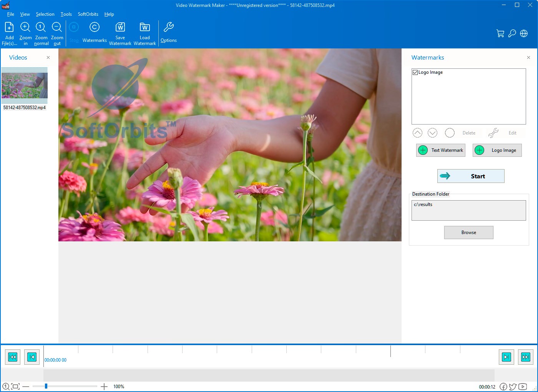This screenshot has height=392, width=538.
Task: Open the shopping cart purchase icon
Action: click(x=500, y=33)
